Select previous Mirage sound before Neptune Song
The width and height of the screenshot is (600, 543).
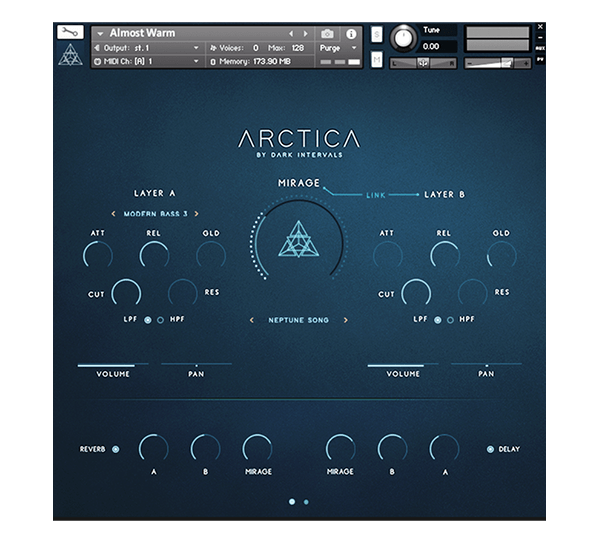click(252, 320)
